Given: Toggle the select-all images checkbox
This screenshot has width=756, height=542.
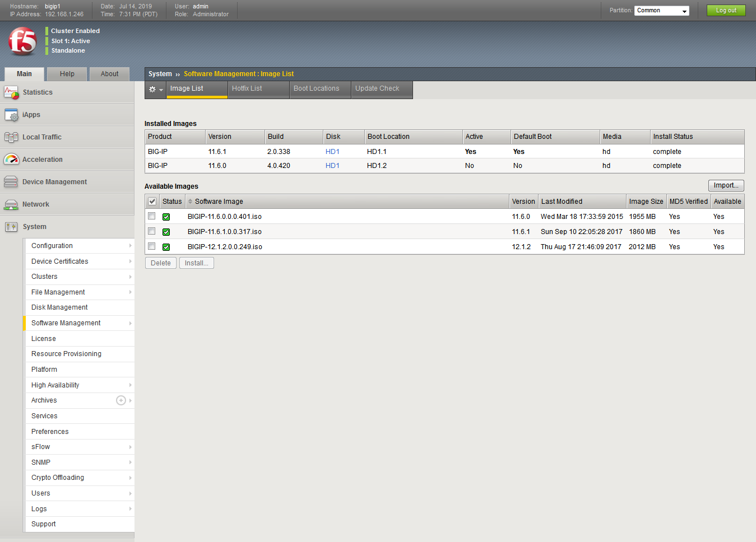Looking at the screenshot, I should (152, 202).
